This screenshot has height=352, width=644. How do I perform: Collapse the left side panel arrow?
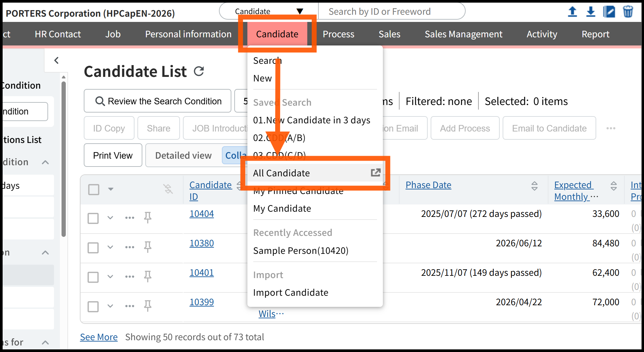point(56,60)
